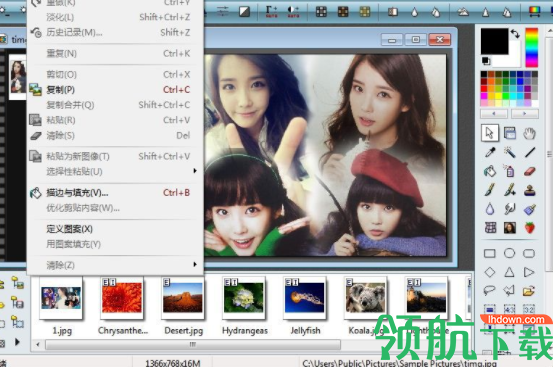Click the black foreground color swatch
The width and height of the screenshot is (553, 367).
point(494,41)
